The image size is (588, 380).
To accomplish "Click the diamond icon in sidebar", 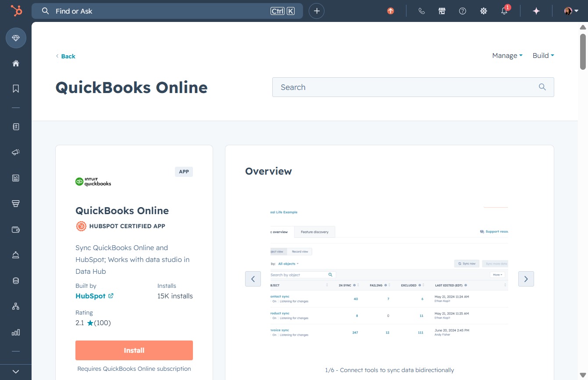I will click(16, 38).
